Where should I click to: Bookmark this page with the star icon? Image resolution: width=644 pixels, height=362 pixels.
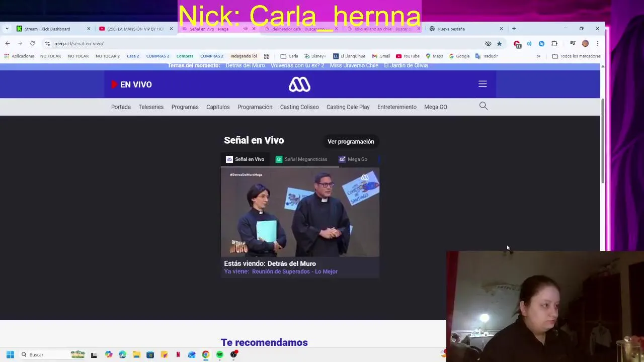coord(499,43)
